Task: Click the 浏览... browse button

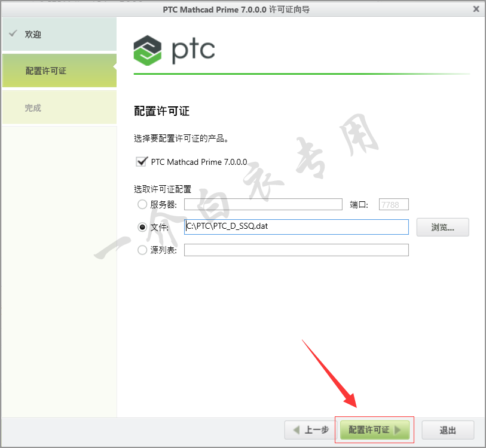Action: [442, 227]
